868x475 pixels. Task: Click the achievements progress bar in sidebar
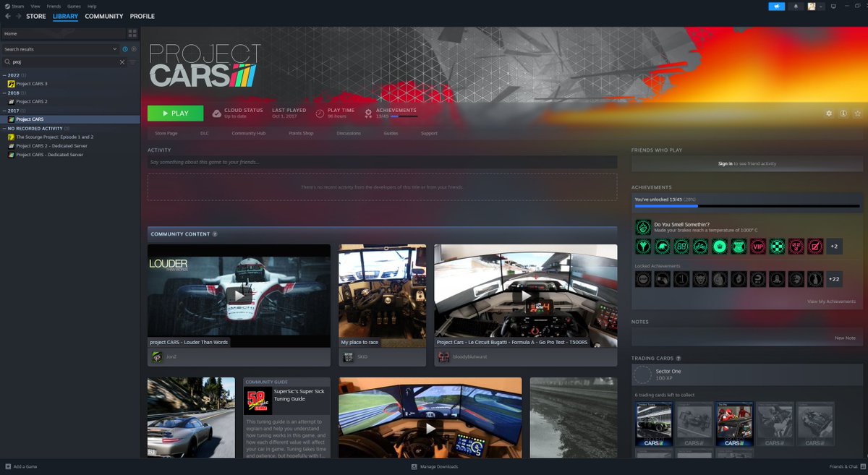click(x=746, y=206)
